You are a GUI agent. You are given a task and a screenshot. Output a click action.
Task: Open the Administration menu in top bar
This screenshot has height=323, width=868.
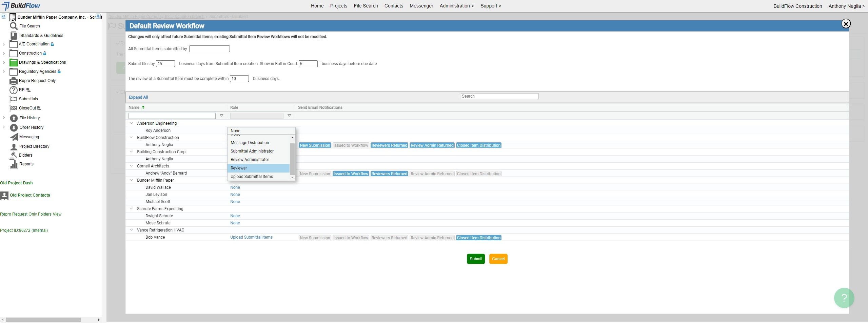[456, 6]
